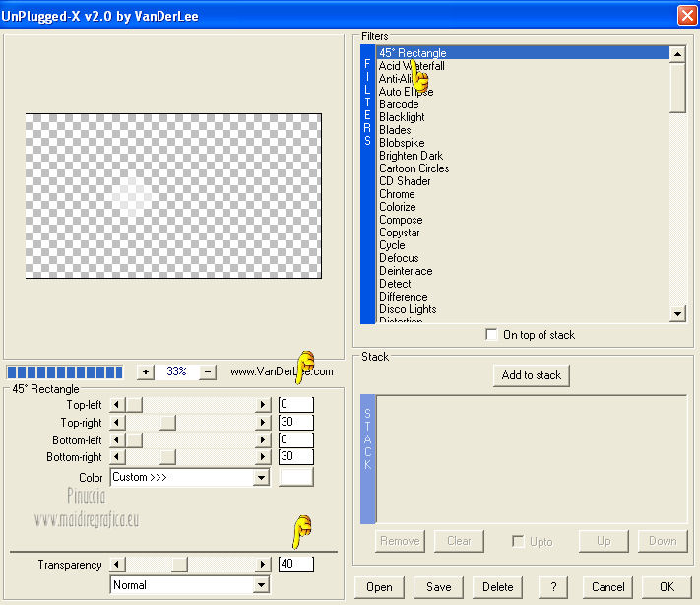Click the Bottom-left value field

[x=296, y=439]
